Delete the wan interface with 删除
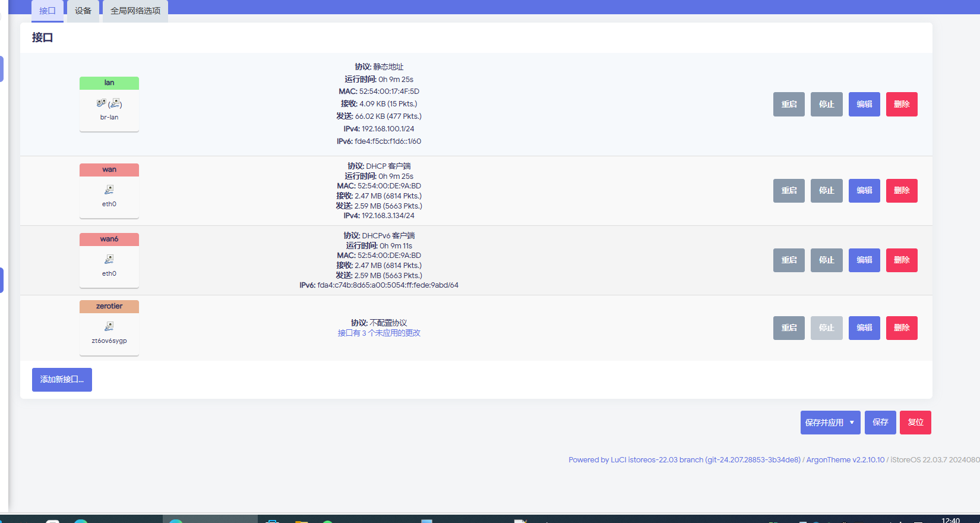Image resolution: width=980 pixels, height=523 pixels. point(902,191)
